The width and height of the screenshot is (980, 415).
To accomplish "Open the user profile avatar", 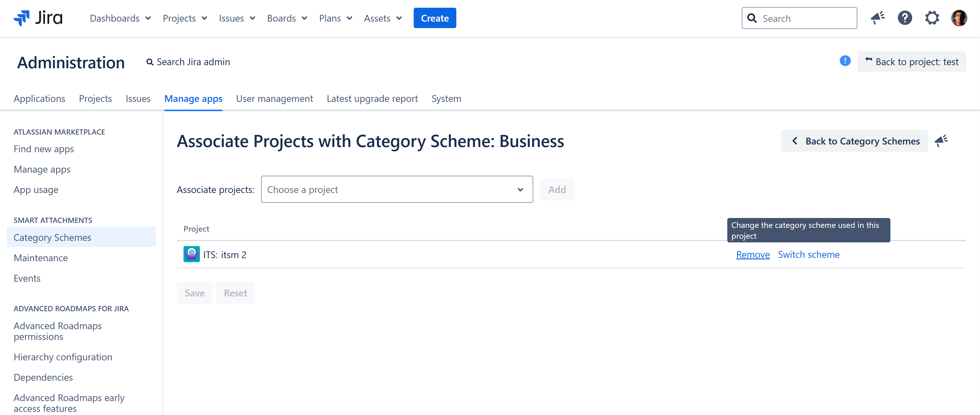I will click(x=959, y=18).
